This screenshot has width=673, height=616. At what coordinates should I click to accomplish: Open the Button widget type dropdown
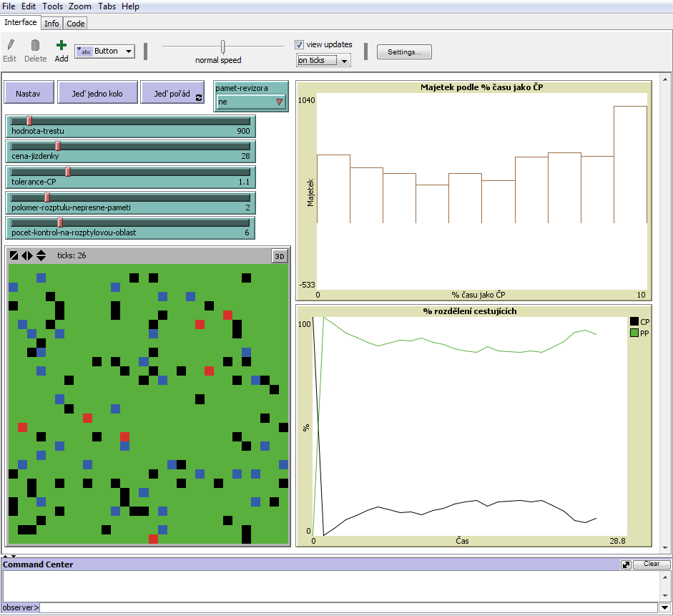[x=105, y=52]
